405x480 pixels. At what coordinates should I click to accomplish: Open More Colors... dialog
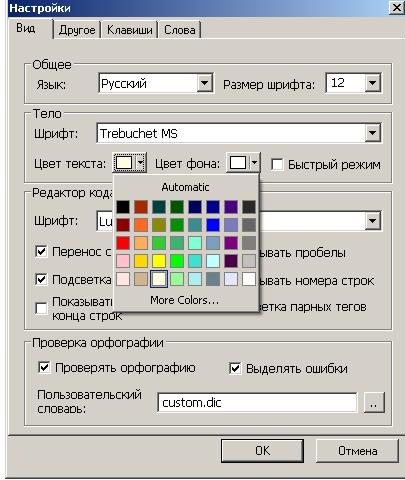tap(185, 300)
